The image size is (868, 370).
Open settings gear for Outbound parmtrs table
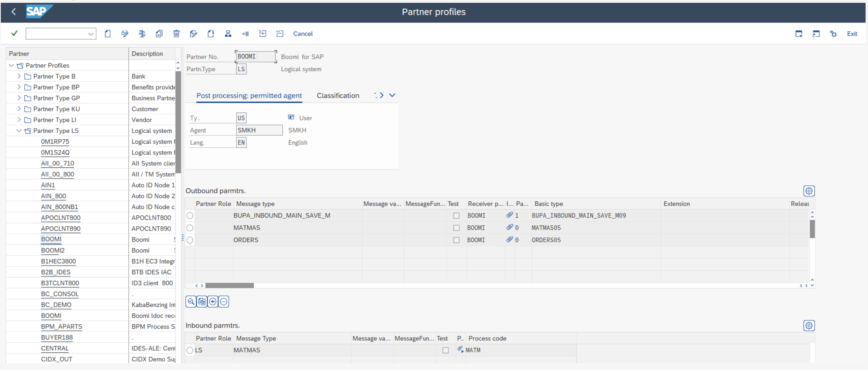point(809,191)
